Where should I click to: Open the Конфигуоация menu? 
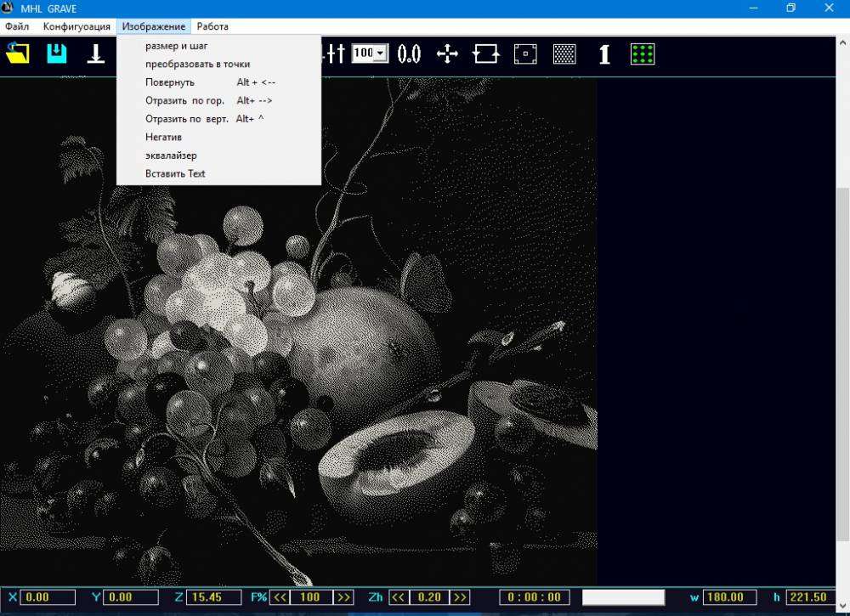(x=76, y=26)
